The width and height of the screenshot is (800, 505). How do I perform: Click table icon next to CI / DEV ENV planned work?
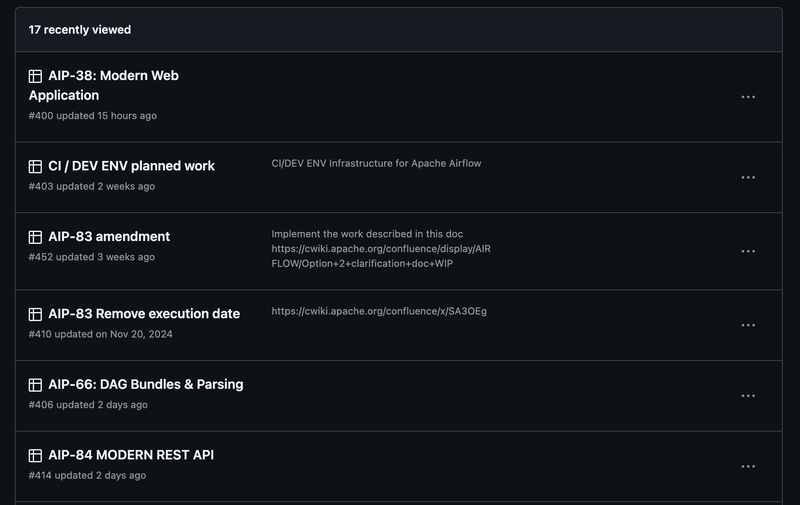35,167
